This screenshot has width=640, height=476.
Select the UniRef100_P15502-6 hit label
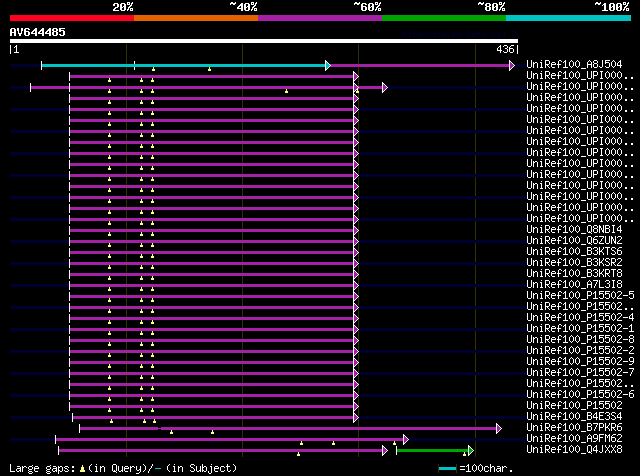point(580,394)
